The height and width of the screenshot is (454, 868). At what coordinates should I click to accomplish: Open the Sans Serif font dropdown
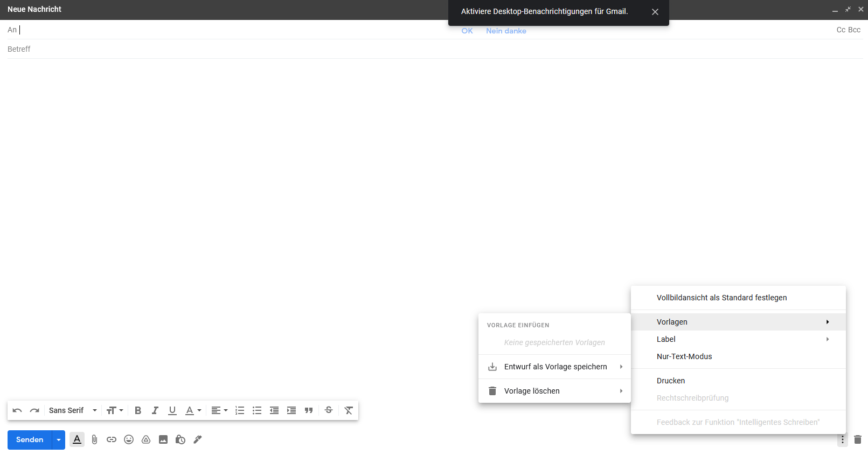73,410
